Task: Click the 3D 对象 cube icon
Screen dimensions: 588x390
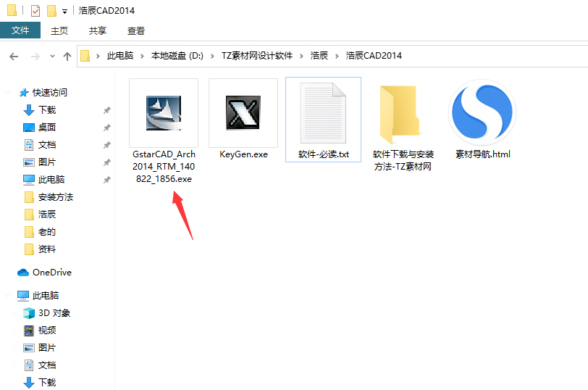Action: 29,313
